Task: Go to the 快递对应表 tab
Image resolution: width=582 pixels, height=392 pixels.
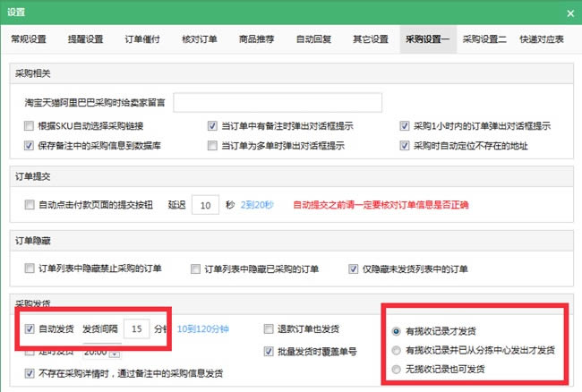Action: coord(542,39)
